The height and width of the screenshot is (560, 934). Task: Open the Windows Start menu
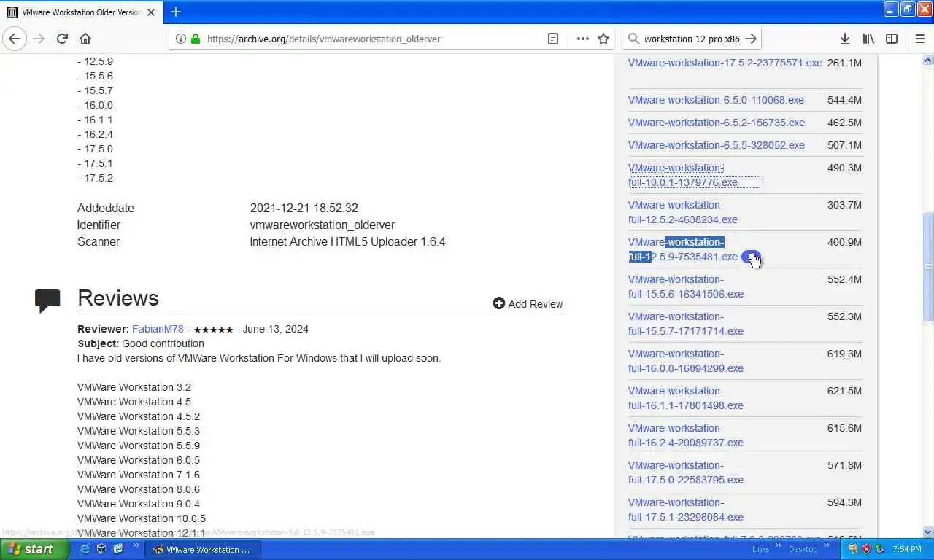pyautogui.click(x=34, y=549)
